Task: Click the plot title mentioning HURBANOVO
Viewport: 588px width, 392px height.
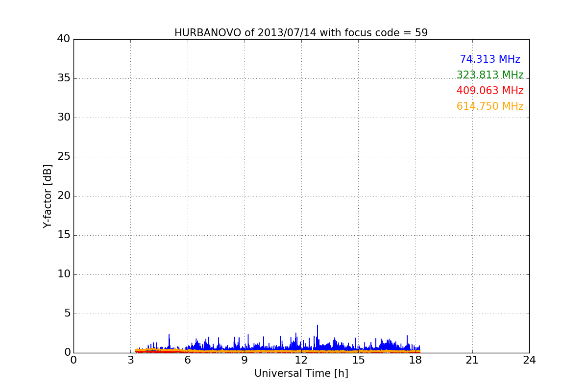Action: coord(301,33)
